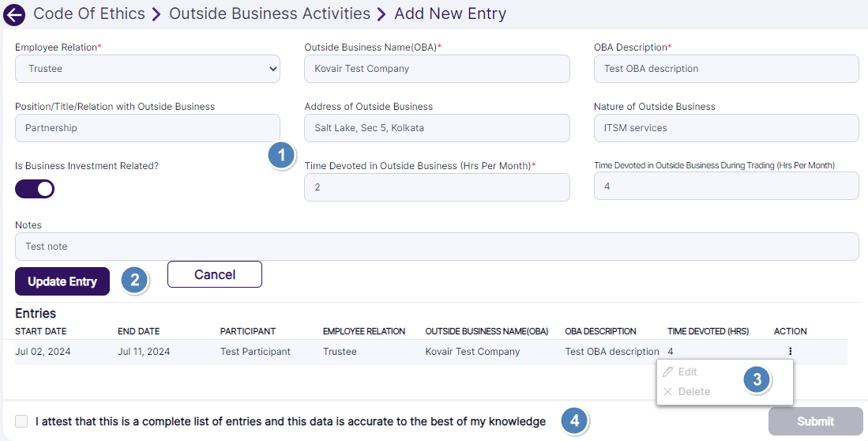The image size is (868, 441).
Task: Open the Employee Relation dropdown
Action: tap(148, 69)
